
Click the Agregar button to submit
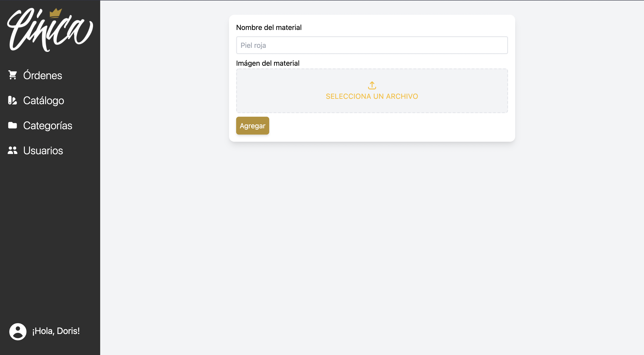coord(253,126)
